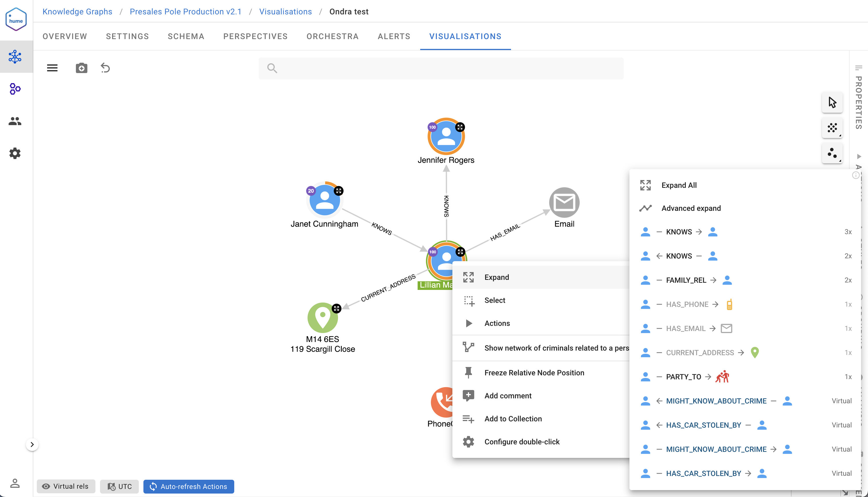Click the snapshot camera icon

point(81,68)
